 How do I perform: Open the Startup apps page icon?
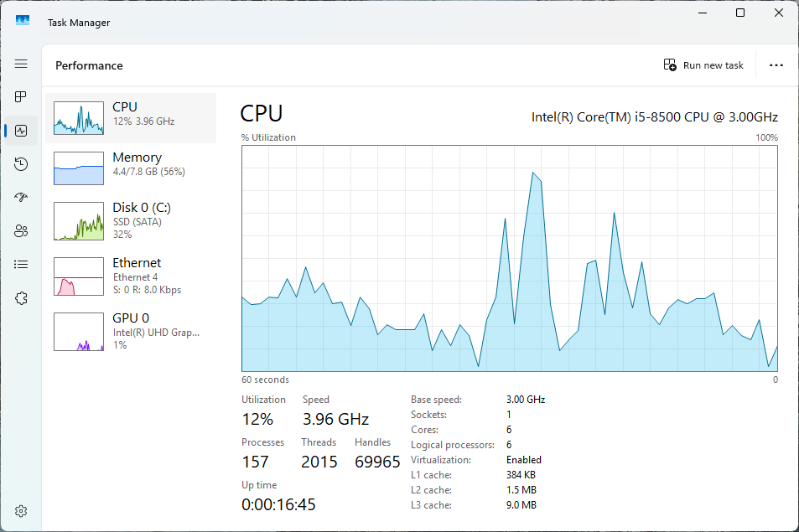(x=21, y=198)
